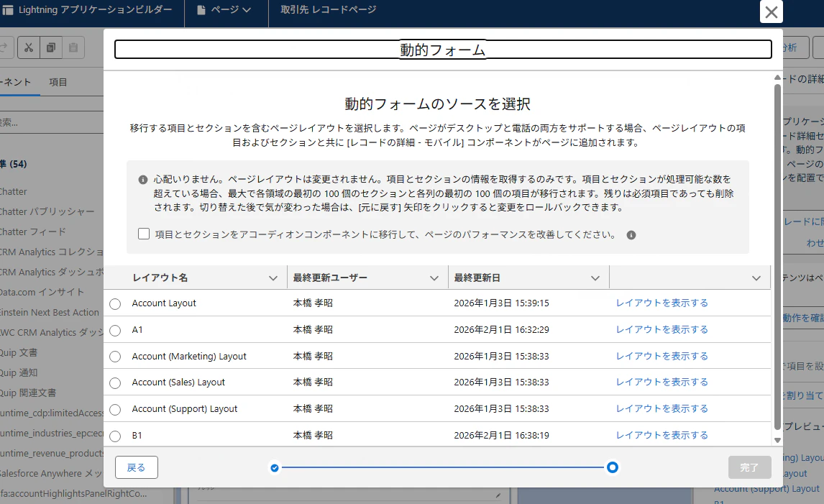Click the Lightning App Builder logo icon
The height and width of the screenshot is (504, 824).
8,10
